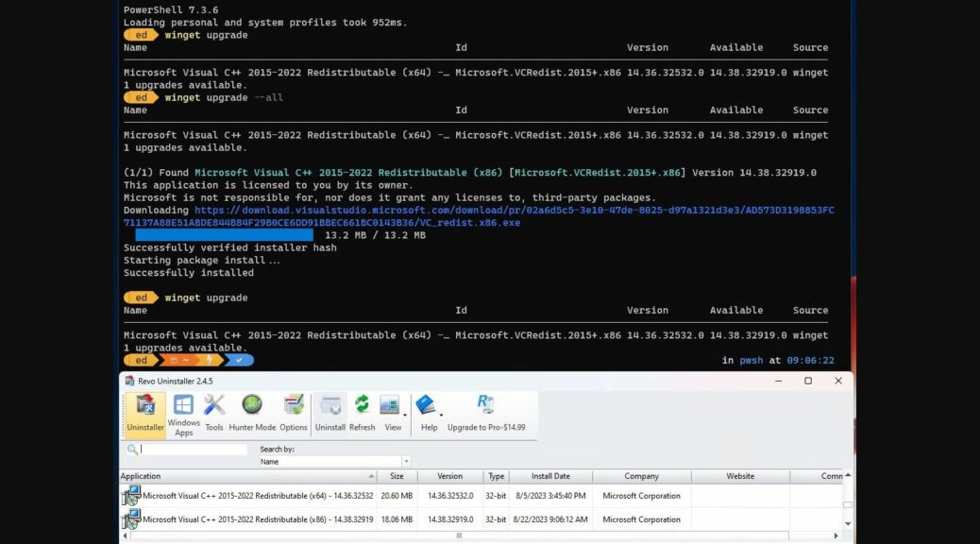Click the 'ed' prompt segment at bottom of terminal
The width and height of the screenshot is (980, 544).
click(x=141, y=360)
